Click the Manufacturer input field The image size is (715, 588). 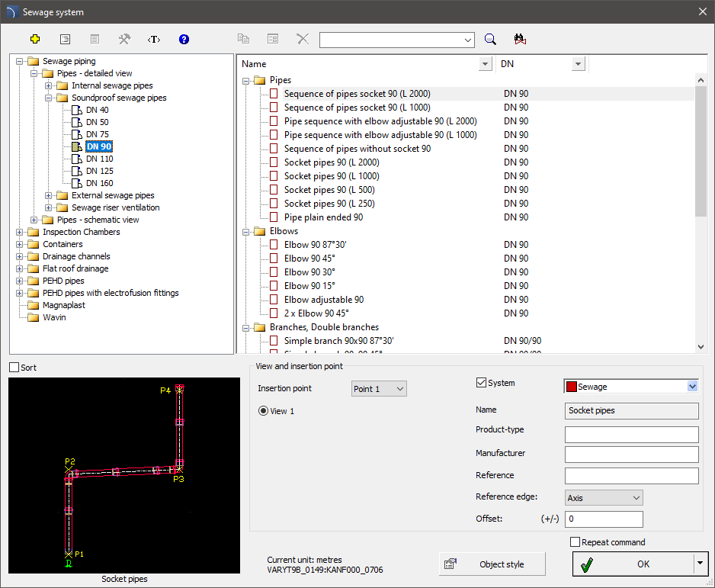tap(631, 455)
